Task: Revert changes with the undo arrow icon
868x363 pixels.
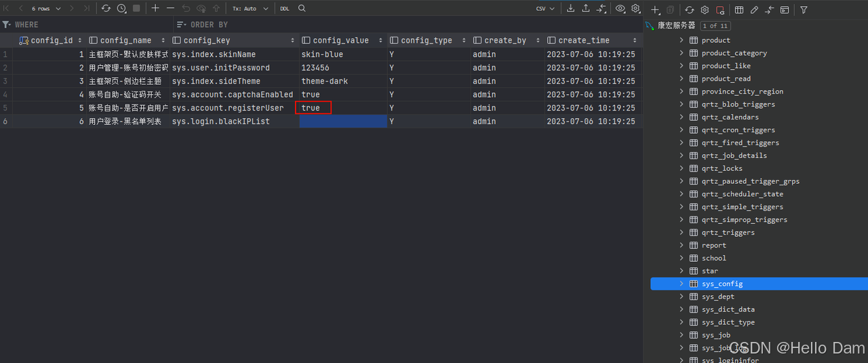Action: (186, 8)
